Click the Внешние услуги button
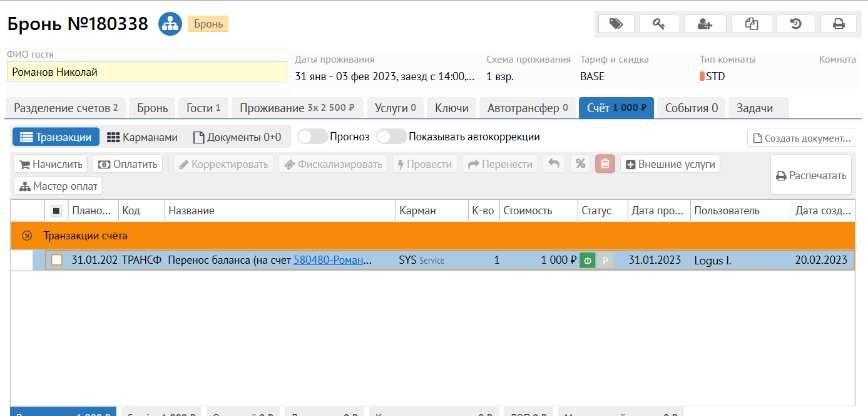This screenshot has width=868, height=416. click(x=670, y=164)
